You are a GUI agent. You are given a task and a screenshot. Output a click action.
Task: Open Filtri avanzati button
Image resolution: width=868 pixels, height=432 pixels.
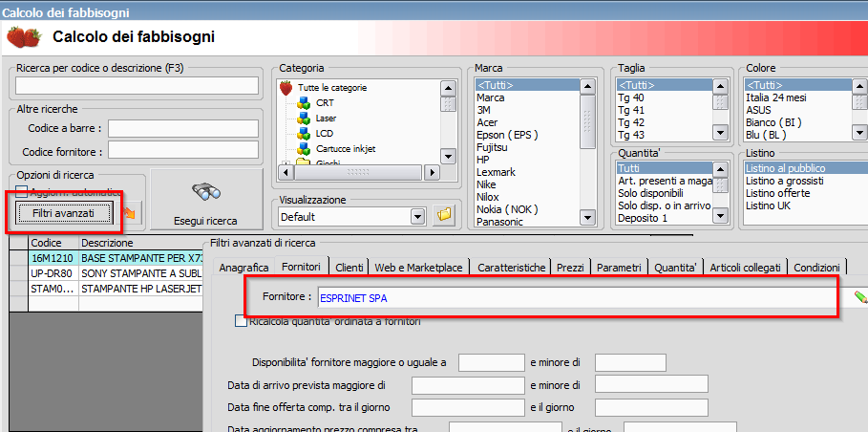pyautogui.click(x=64, y=213)
